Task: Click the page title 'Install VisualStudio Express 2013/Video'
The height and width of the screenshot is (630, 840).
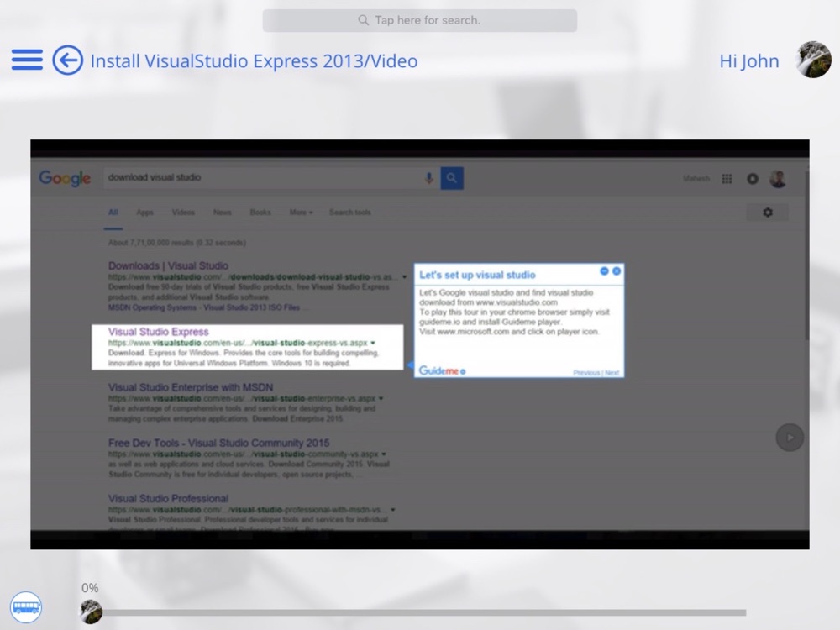Action: click(254, 61)
